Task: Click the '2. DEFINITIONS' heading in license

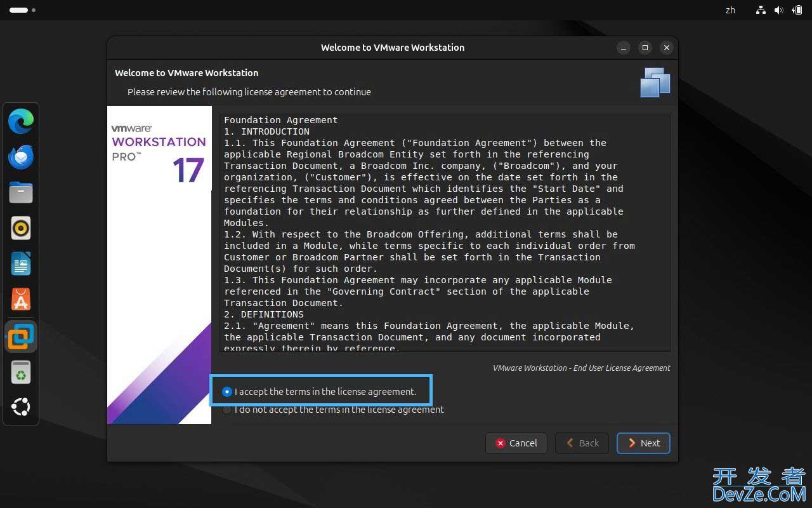Action: [x=264, y=314]
